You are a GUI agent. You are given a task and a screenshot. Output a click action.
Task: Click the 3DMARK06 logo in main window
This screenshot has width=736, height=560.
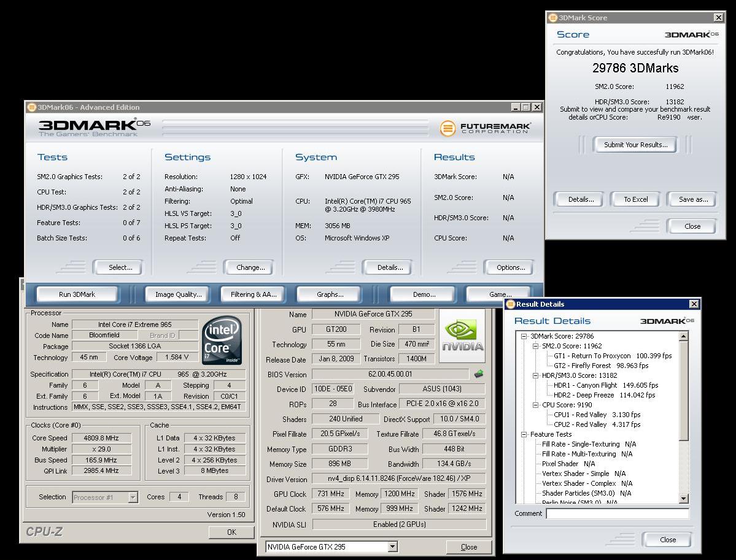[94, 127]
